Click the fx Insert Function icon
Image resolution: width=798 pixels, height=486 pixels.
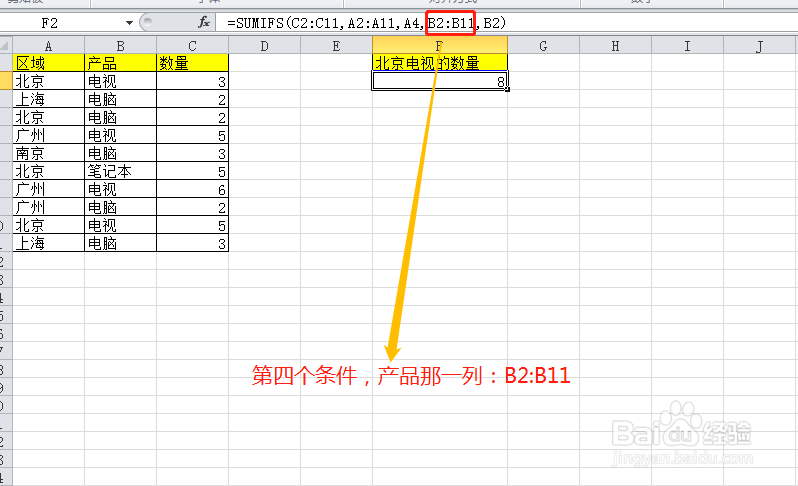coord(204,22)
